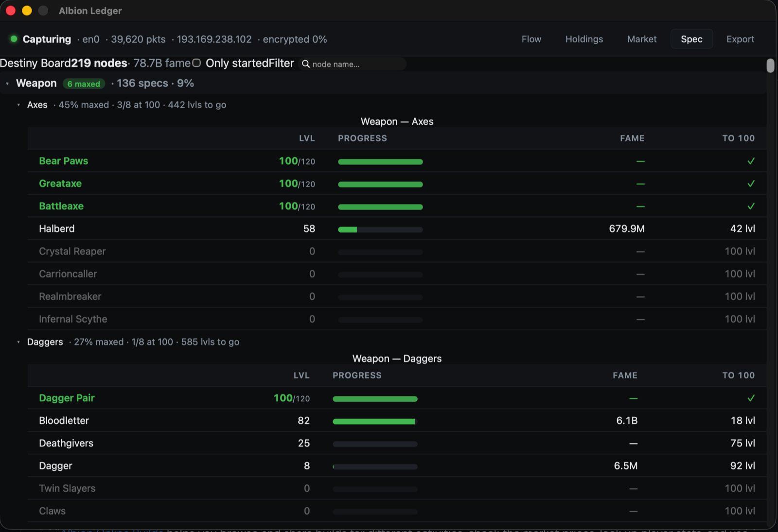Select the Bloodletter spec row

(x=397, y=420)
